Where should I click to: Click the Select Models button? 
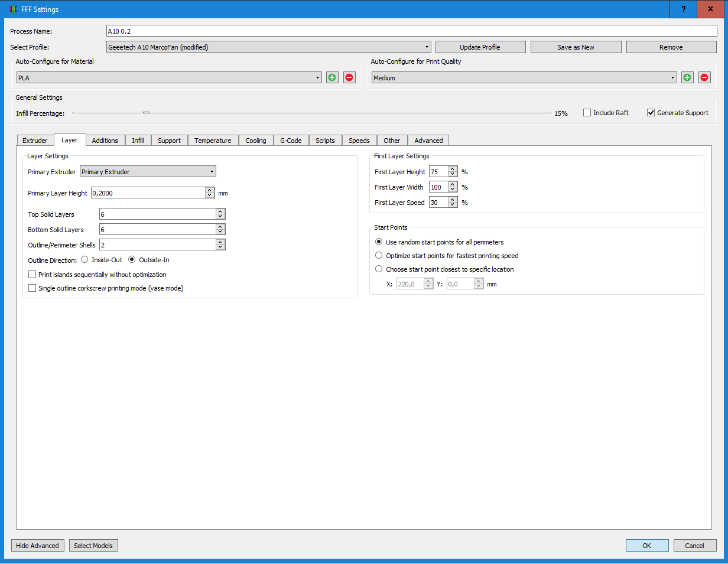tap(93, 546)
